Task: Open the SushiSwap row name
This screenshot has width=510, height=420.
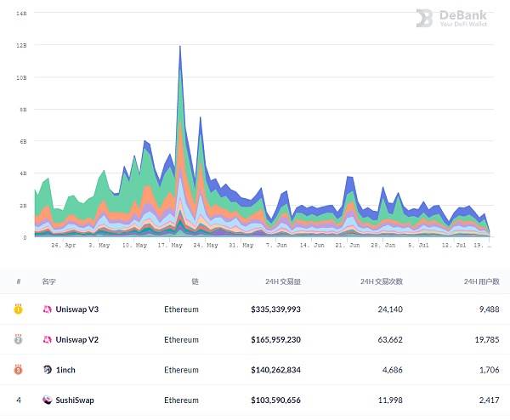Action: tap(75, 400)
